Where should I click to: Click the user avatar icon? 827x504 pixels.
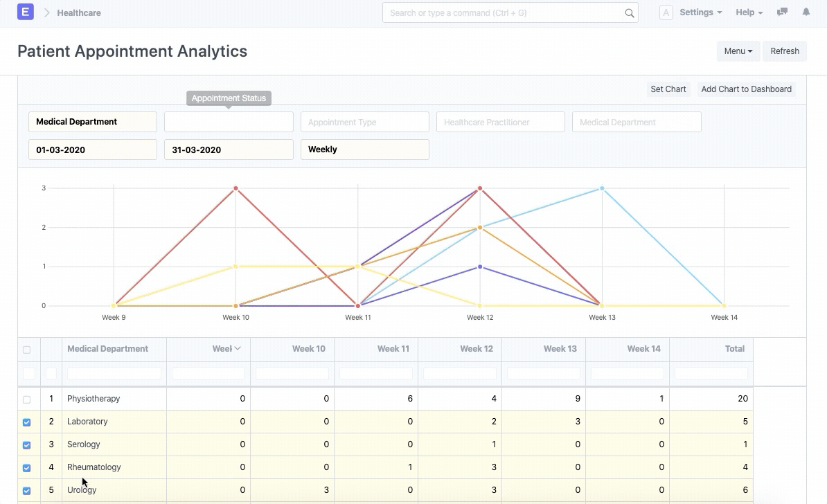point(666,12)
